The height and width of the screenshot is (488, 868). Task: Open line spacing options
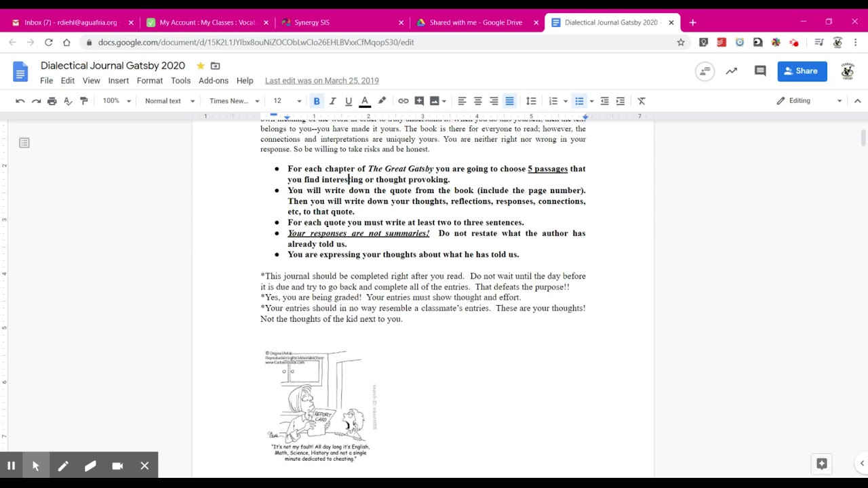(x=531, y=101)
